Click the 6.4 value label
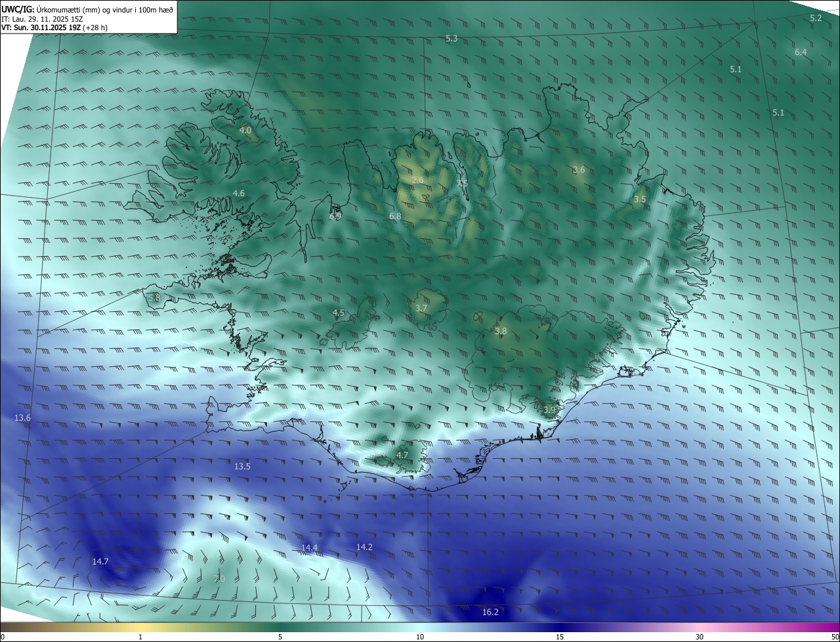Image resolution: width=840 pixels, height=642 pixels. (801, 52)
